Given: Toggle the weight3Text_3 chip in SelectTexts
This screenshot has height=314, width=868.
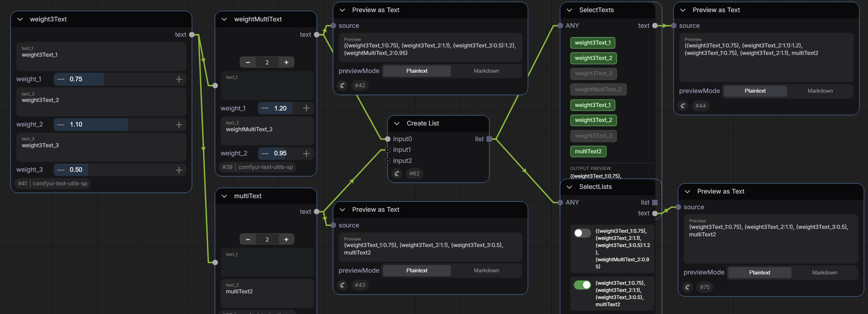Looking at the screenshot, I should (593, 73).
